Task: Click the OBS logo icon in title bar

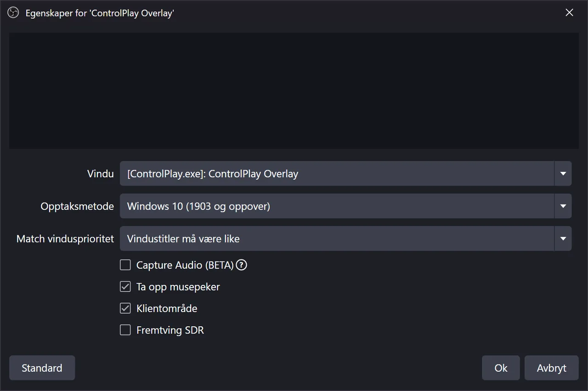Action: coord(13,13)
